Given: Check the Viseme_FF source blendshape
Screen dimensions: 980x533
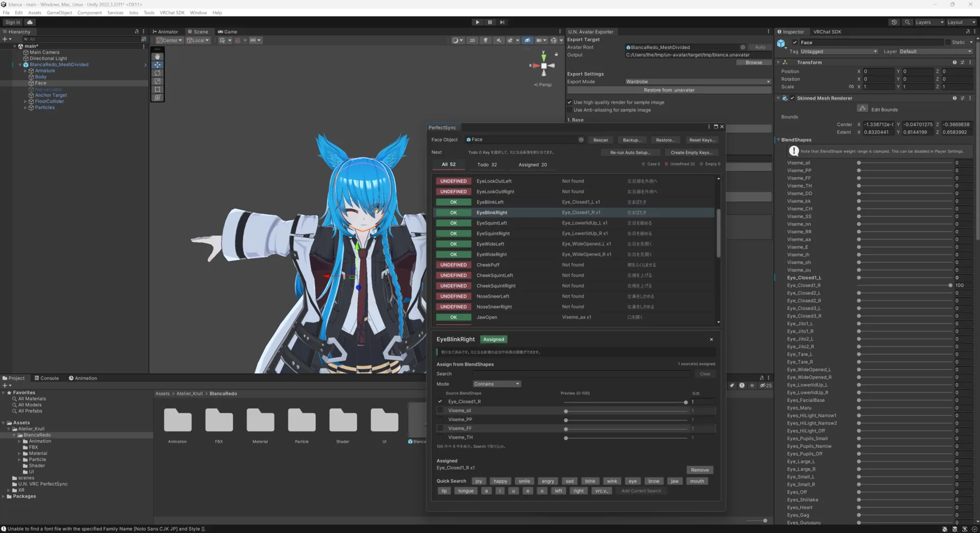Looking at the screenshot, I should click(440, 428).
